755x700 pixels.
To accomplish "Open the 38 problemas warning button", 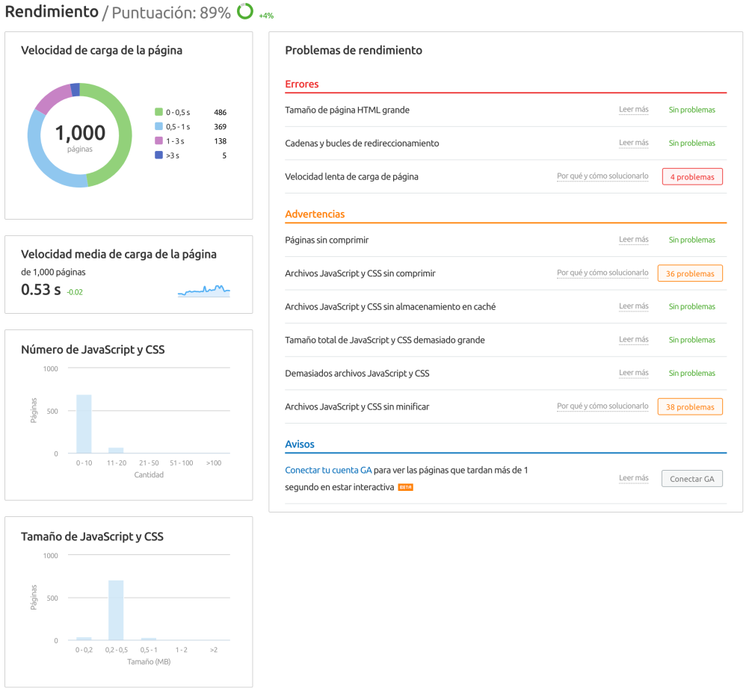I will [690, 407].
